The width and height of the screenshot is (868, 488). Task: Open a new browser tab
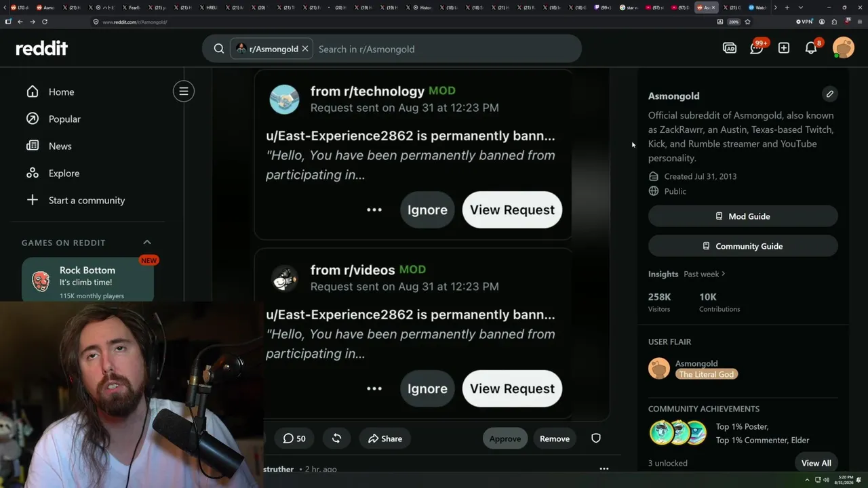(787, 7)
